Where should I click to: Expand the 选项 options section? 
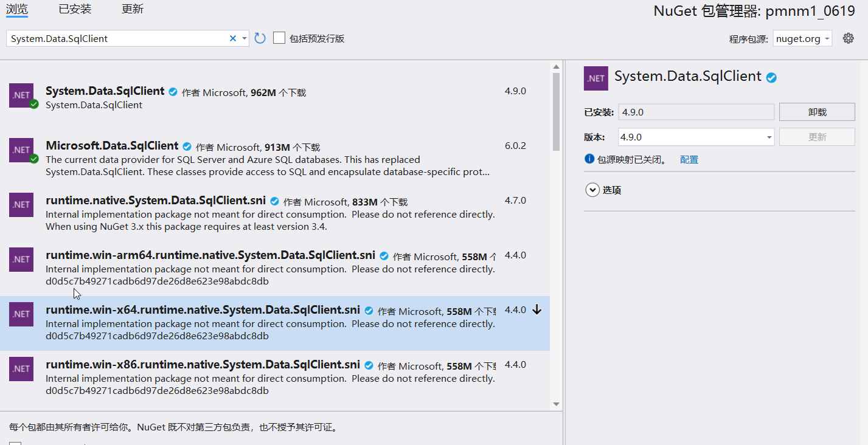pos(592,190)
